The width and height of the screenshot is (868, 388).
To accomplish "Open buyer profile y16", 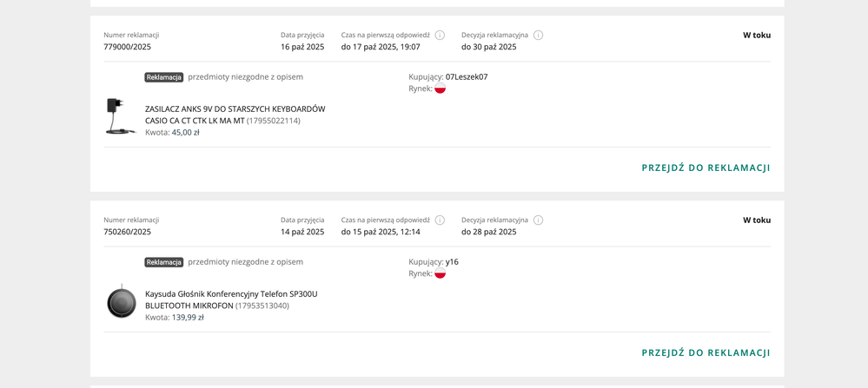I will tap(452, 262).
